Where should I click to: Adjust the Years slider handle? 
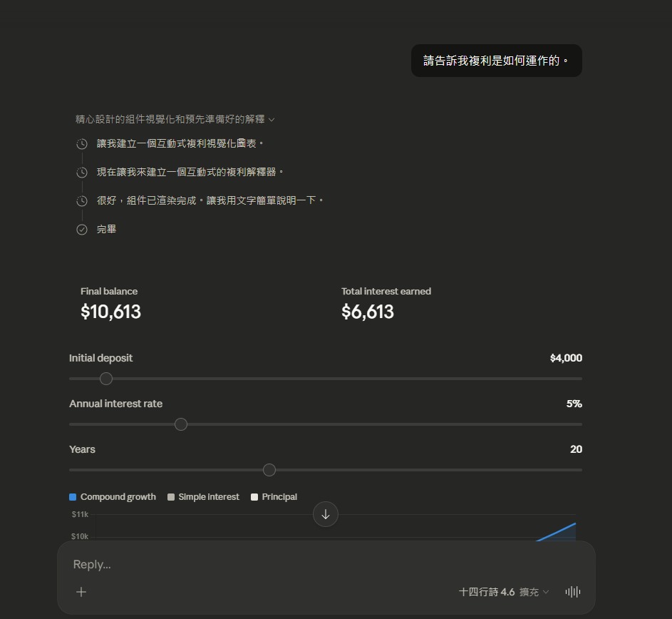point(269,470)
